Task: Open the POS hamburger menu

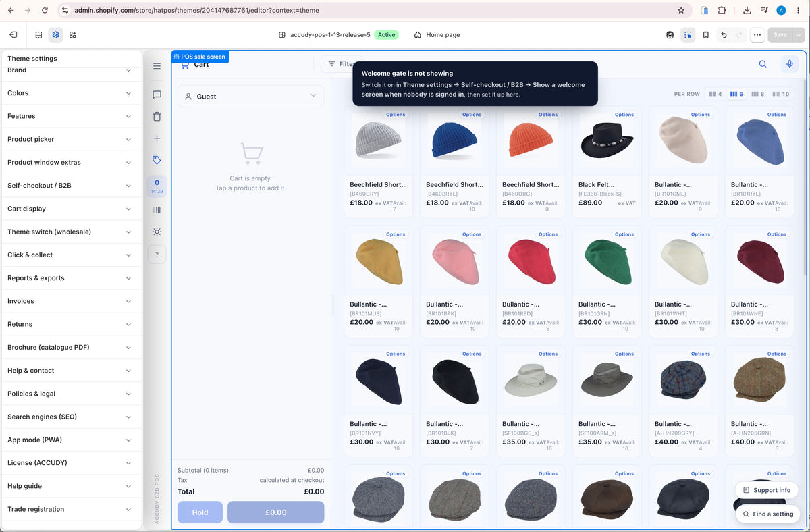Action: (x=157, y=66)
